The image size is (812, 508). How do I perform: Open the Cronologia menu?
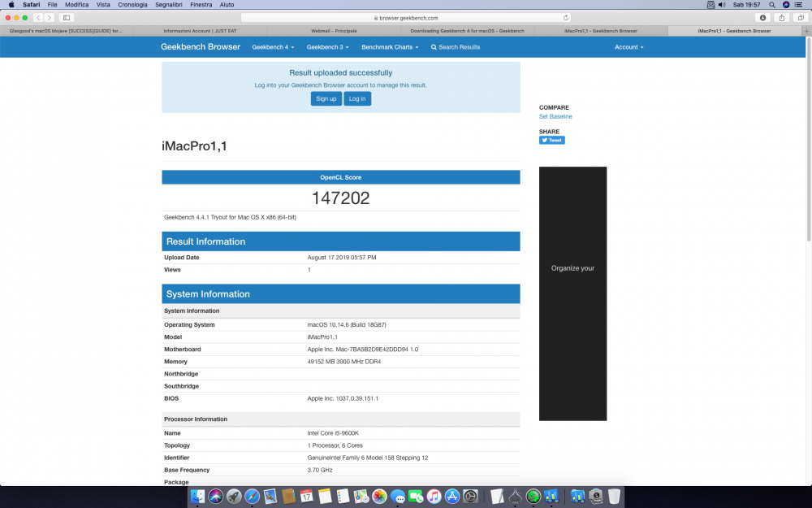[132, 5]
